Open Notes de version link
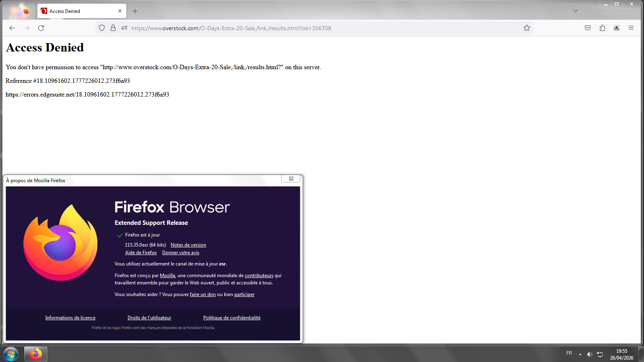This screenshot has width=644, height=362. 188,245
